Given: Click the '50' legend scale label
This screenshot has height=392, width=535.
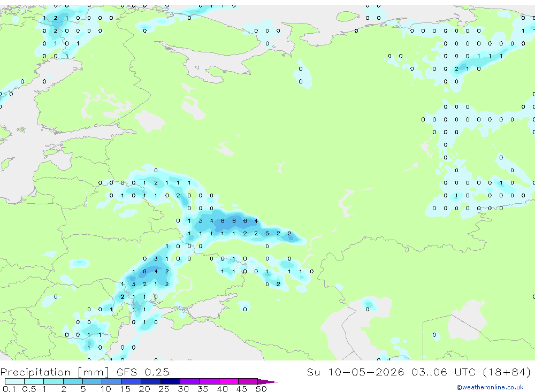Looking at the screenshot, I should coord(261,389).
